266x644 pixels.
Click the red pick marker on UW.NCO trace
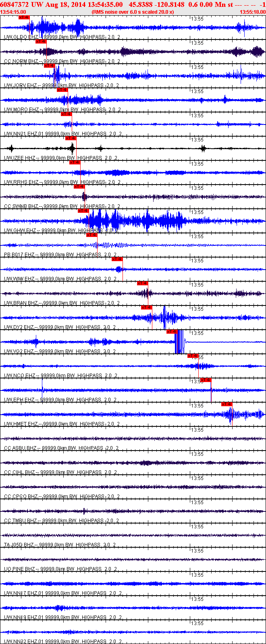click(193, 356)
